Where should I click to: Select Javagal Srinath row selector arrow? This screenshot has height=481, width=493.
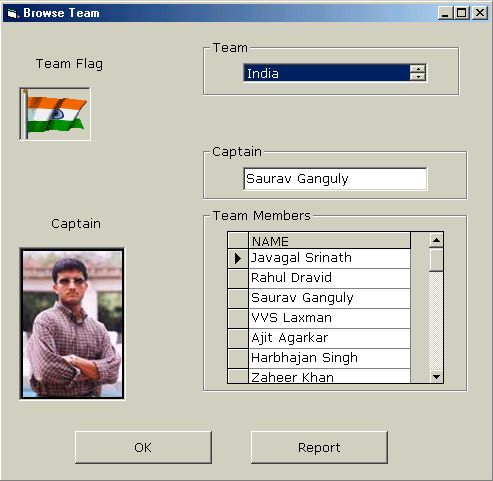(238, 258)
